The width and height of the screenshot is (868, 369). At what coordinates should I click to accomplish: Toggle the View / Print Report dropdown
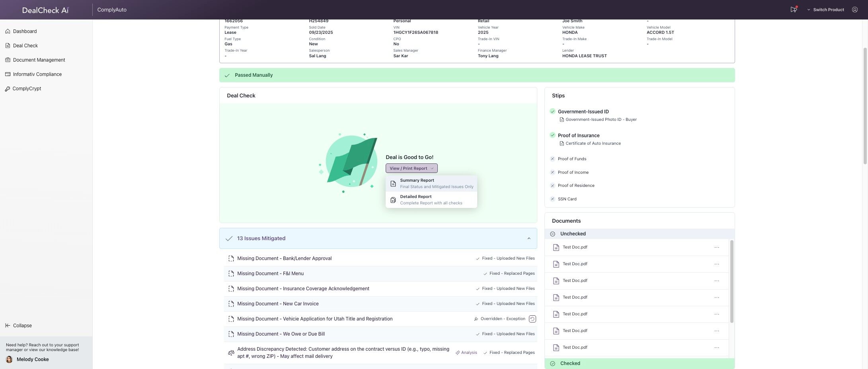click(412, 169)
